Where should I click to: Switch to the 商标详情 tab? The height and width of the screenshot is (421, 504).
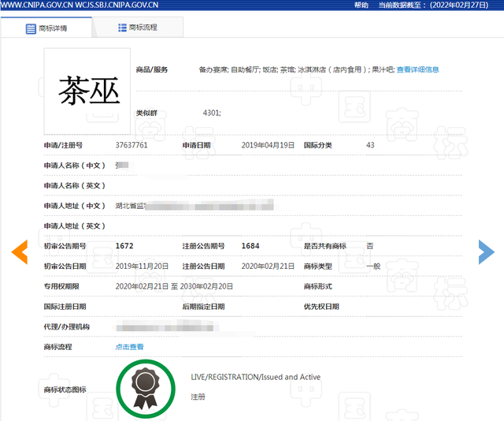(x=46, y=28)
